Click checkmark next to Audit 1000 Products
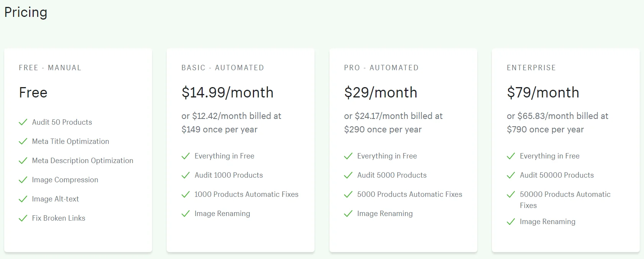Screen dimensions: 644x259 [186, 175]
